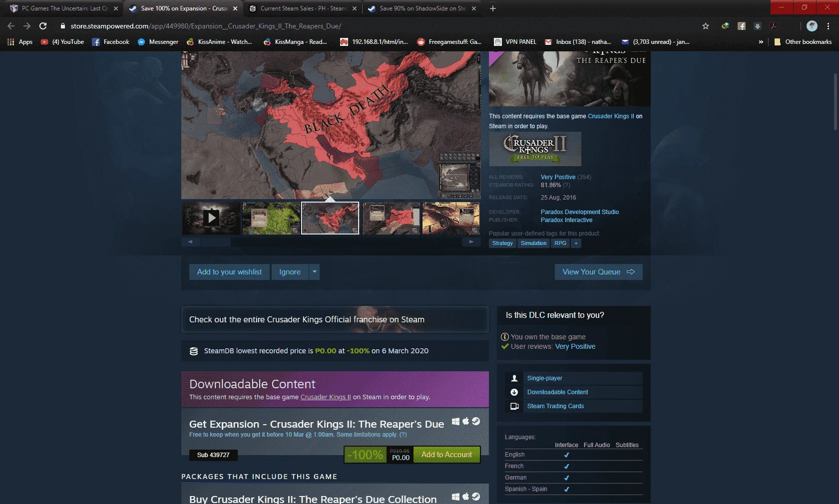Open the 192.168.8.1 router bookmark
The height and width of the screenshot is (504, 839).
tap(374, 42)
